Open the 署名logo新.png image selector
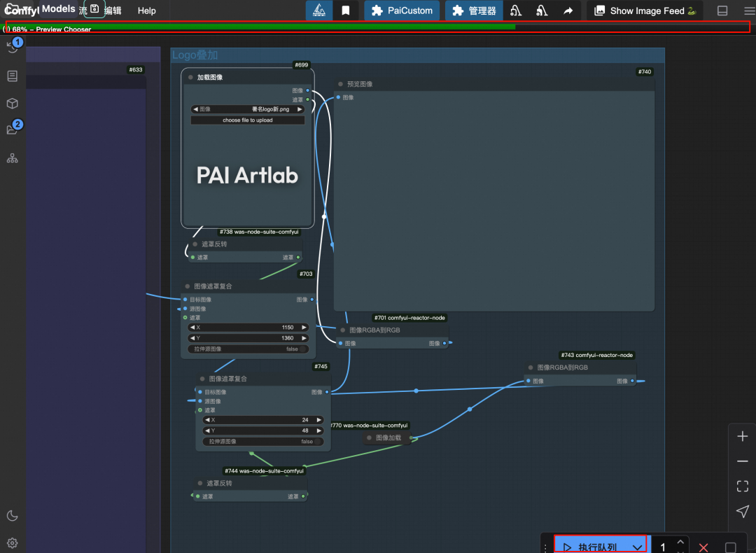The image size is (756, 553). [248, 109]
